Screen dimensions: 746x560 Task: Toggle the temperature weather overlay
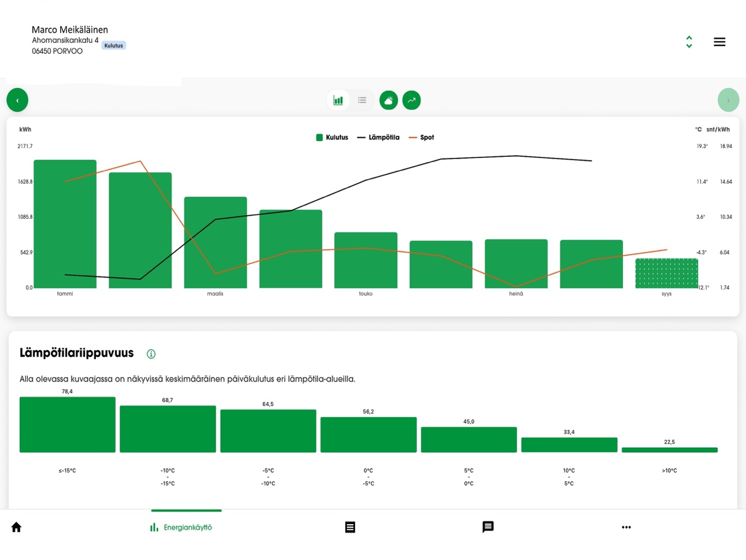click(389, 100)
